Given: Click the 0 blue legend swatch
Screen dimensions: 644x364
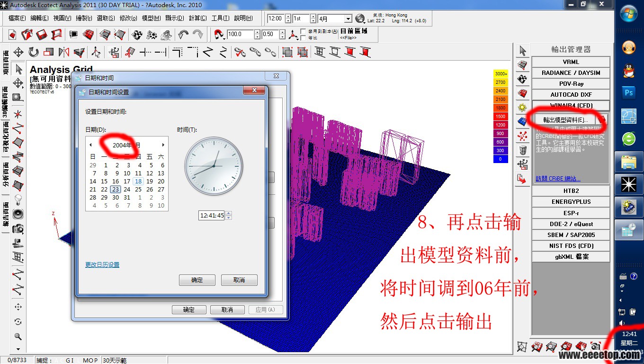Looking at the screenshot, I should click(x=501, y=159).
